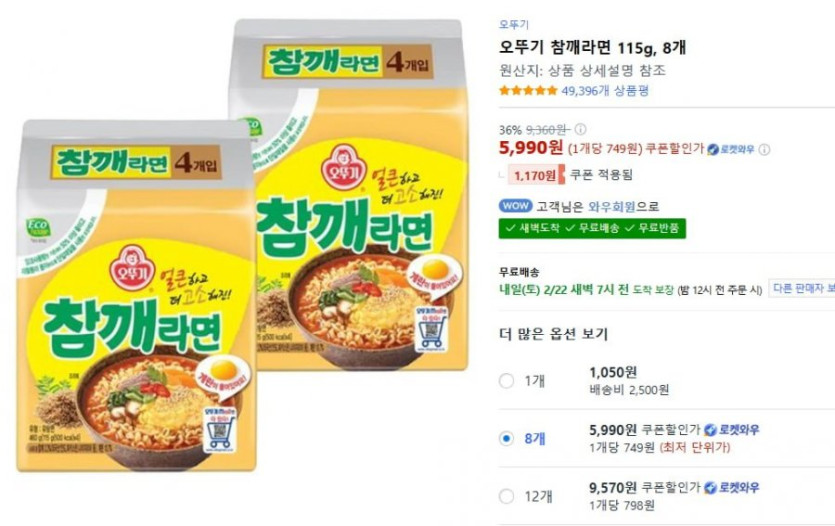
Task: Click the 로켓와우 badge near the 5,990원 price
Action: [x=731, y=150]
